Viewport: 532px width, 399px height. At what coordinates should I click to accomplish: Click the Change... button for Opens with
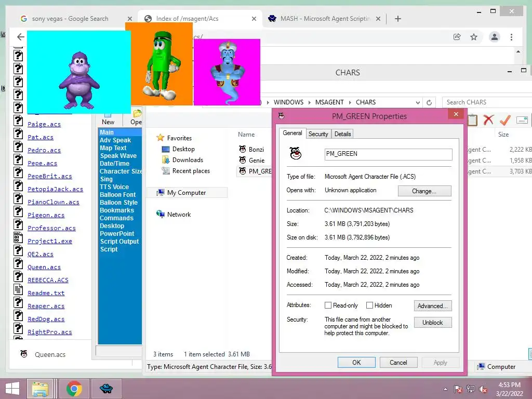[x=424, y=191]
